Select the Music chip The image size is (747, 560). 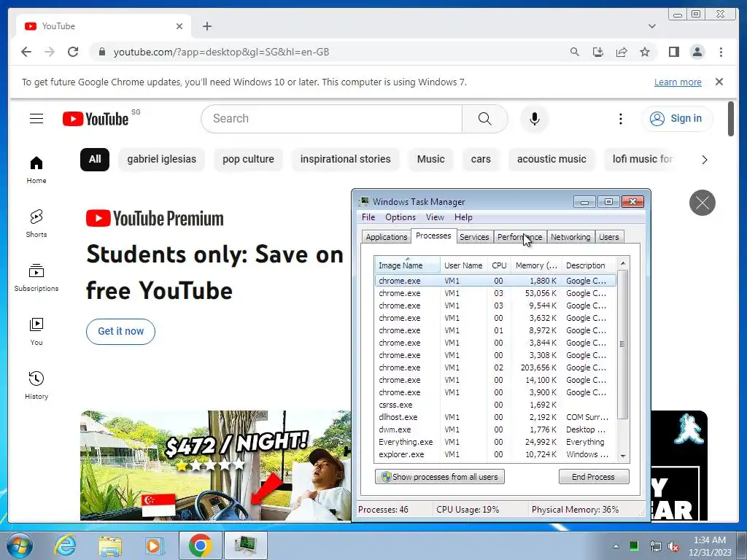click(430, 159)
